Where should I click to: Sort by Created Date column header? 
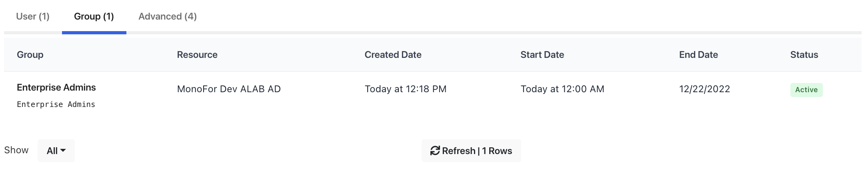pos(393,55)
